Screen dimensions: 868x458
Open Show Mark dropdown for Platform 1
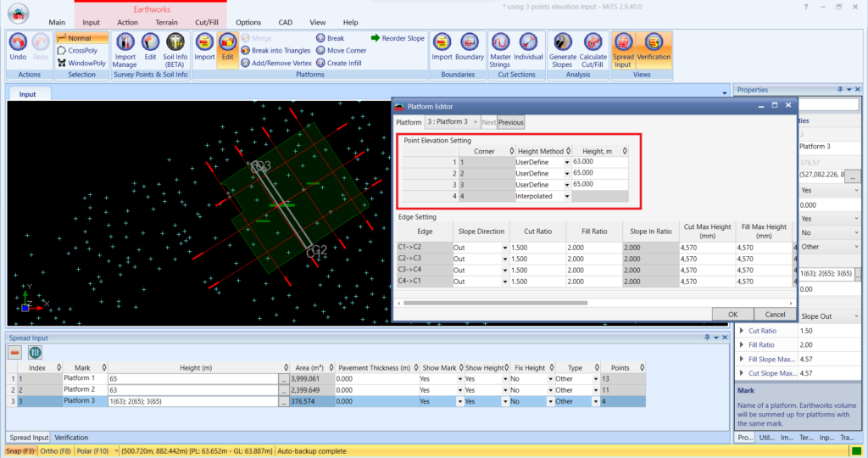click(459, 379)
